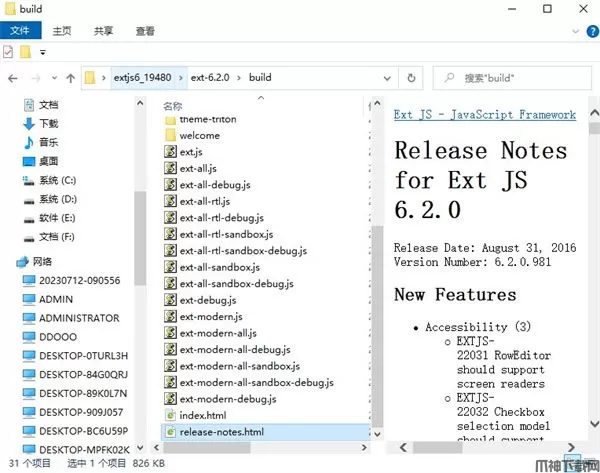Viewport: 600px width, 473px height.
Task: Open the recent locations dropdown arrow
Action: coord(54,78)
